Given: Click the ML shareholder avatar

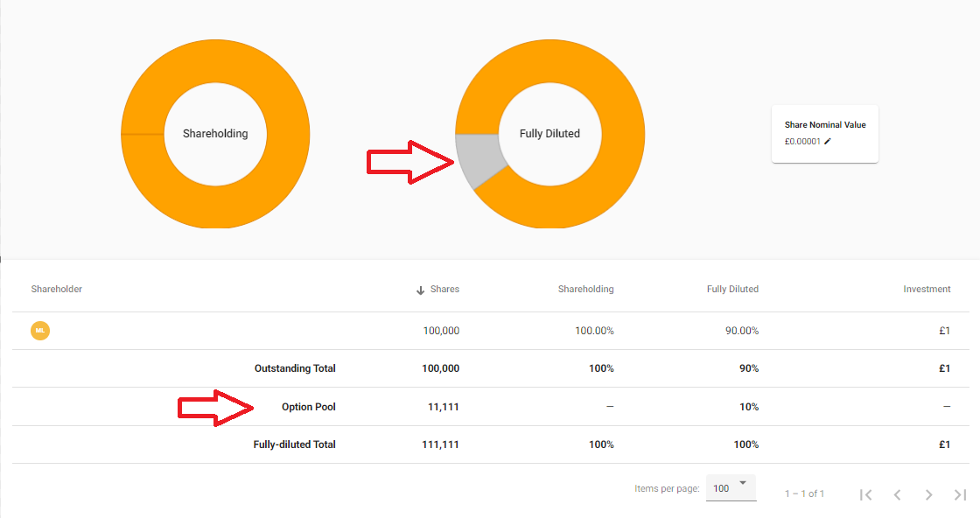Looking at the screenshot, I should click(x=40, y=331).
